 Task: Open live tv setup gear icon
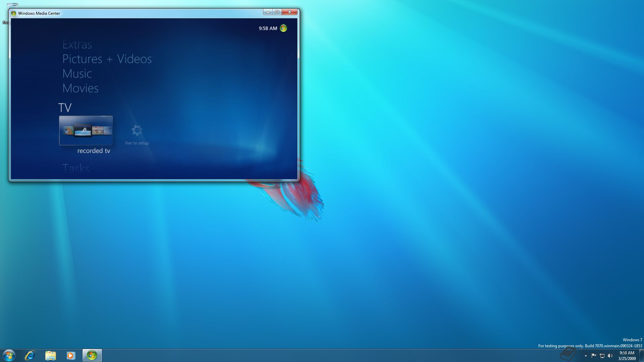pyautogui.click(x=137, y=130)
